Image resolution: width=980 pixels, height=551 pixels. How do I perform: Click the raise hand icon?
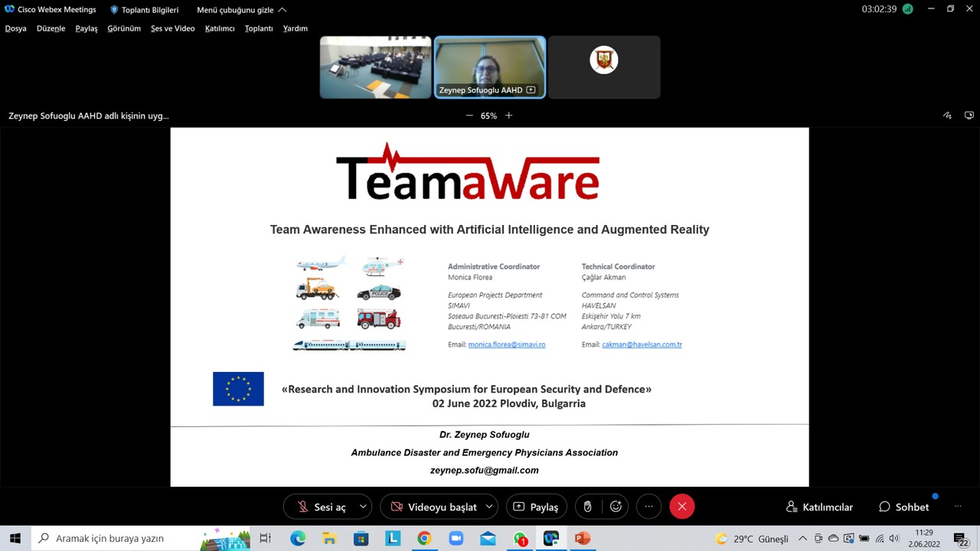[x=588, y=507]
